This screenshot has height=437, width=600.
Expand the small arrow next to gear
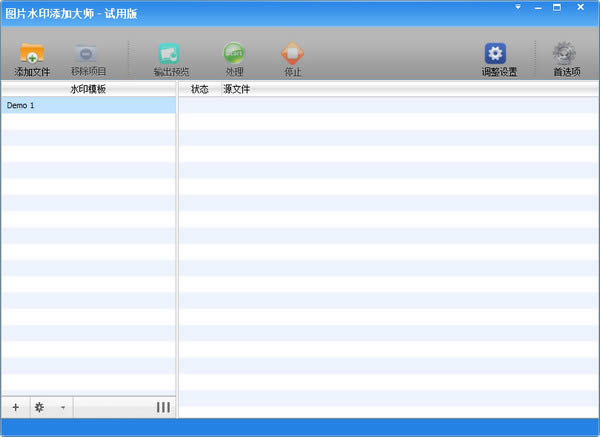63,408
